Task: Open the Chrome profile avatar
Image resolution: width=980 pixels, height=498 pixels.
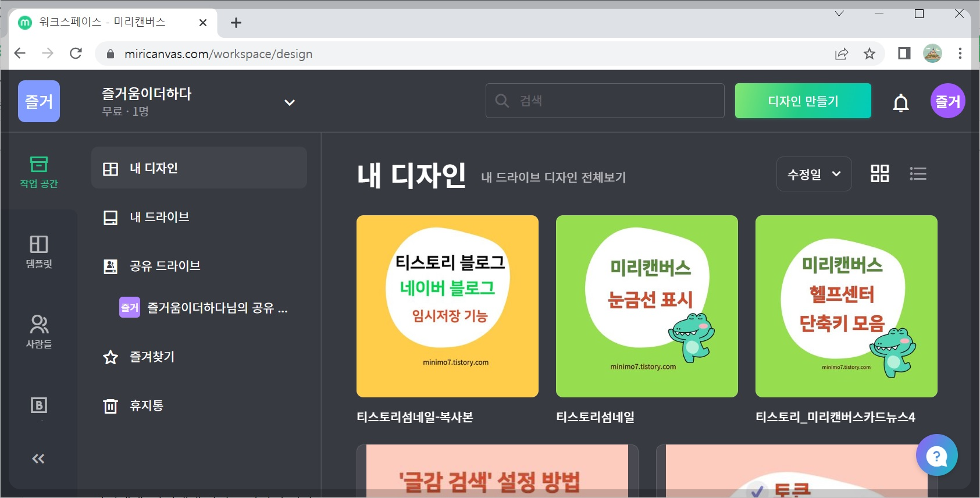Action: 932,54
